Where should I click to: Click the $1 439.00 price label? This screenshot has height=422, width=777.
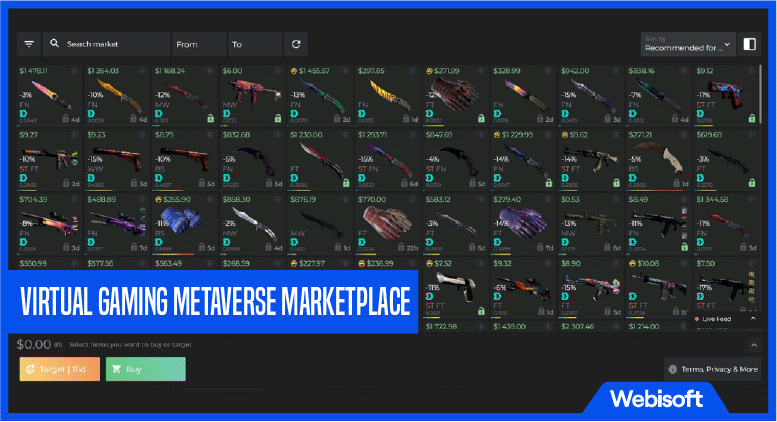point(509,326)
